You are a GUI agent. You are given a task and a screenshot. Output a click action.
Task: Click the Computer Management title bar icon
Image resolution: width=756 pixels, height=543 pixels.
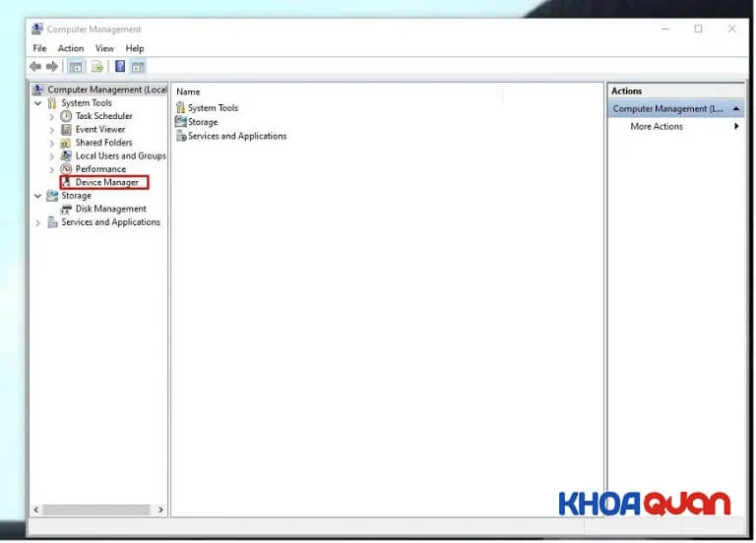pos(37,29)
